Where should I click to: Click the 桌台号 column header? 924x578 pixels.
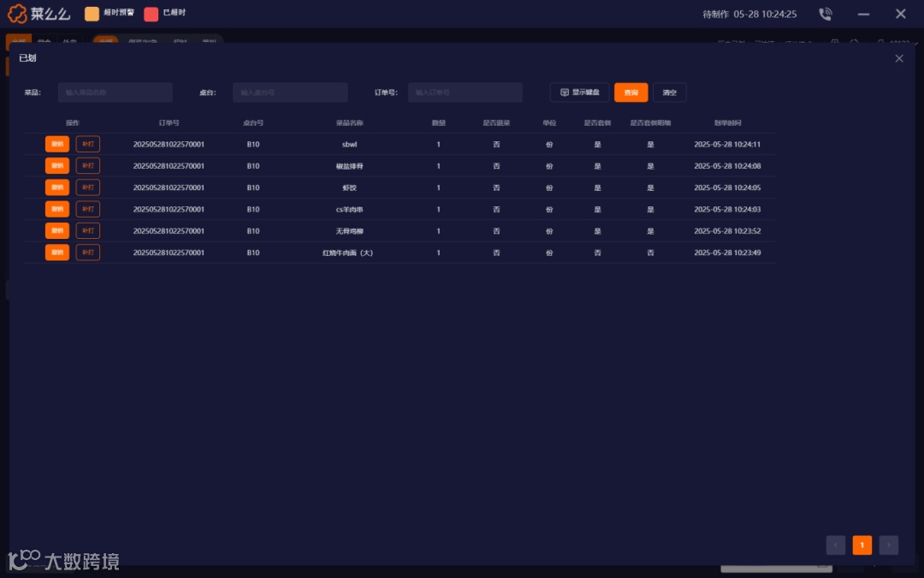click(x=253, y=122)
